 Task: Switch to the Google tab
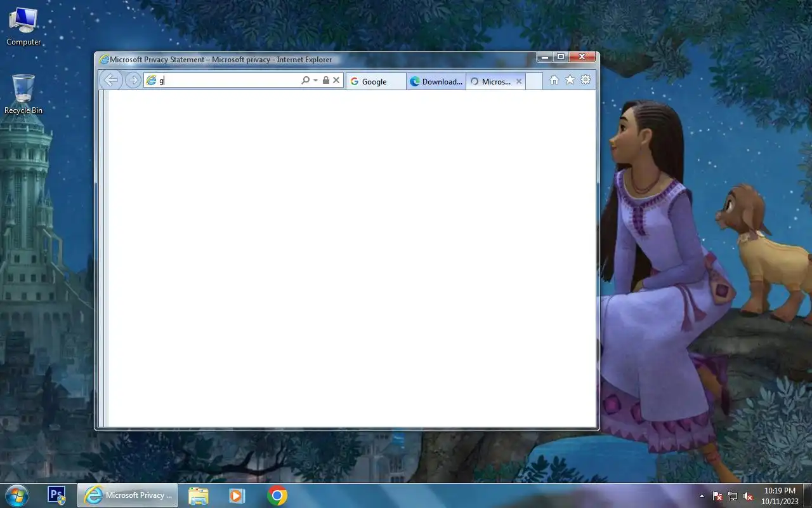pos(376,81)
